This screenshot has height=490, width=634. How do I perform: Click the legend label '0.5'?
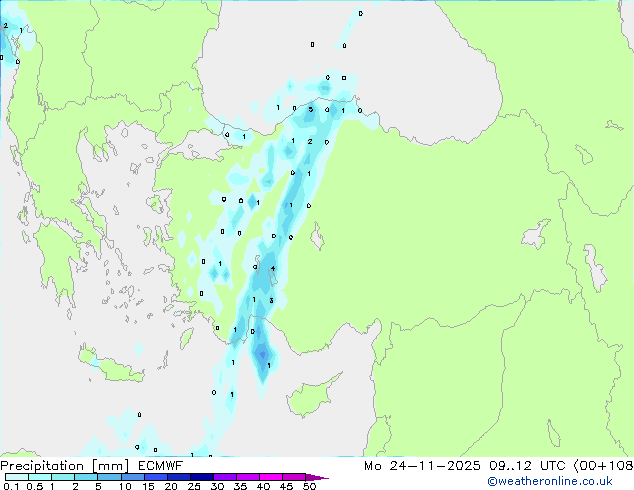(x=35, y=486)
